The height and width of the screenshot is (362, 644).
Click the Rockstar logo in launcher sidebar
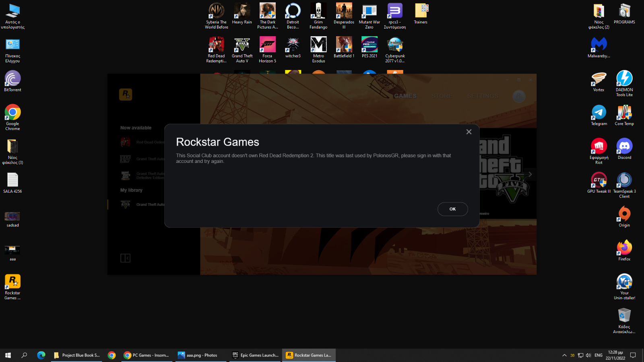pos(126,95)
